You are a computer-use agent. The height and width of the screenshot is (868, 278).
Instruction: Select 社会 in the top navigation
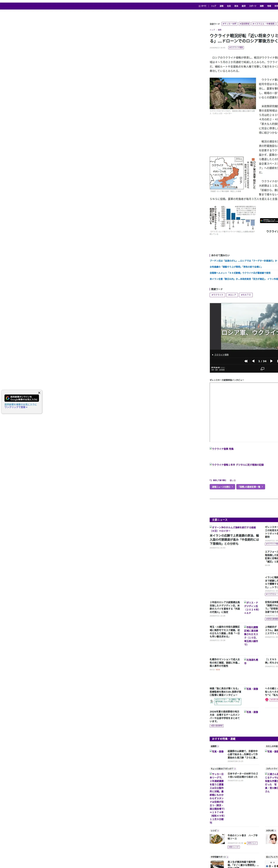tap(229, 6)
